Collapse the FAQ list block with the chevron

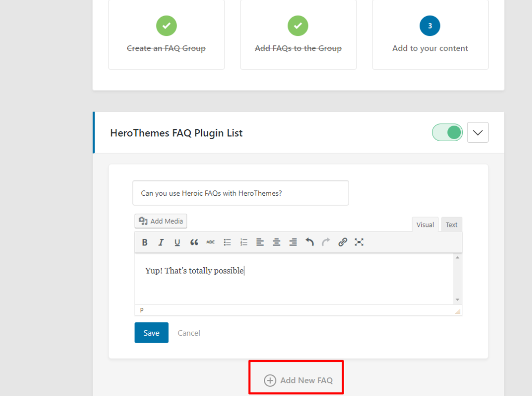click(x=477, y=132)
